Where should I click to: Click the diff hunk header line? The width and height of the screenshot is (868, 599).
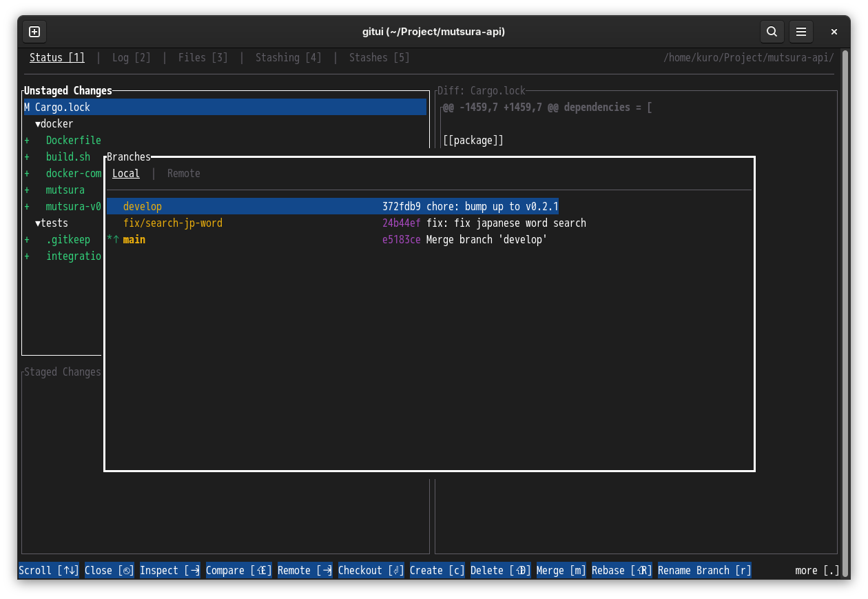coord(548,108)
